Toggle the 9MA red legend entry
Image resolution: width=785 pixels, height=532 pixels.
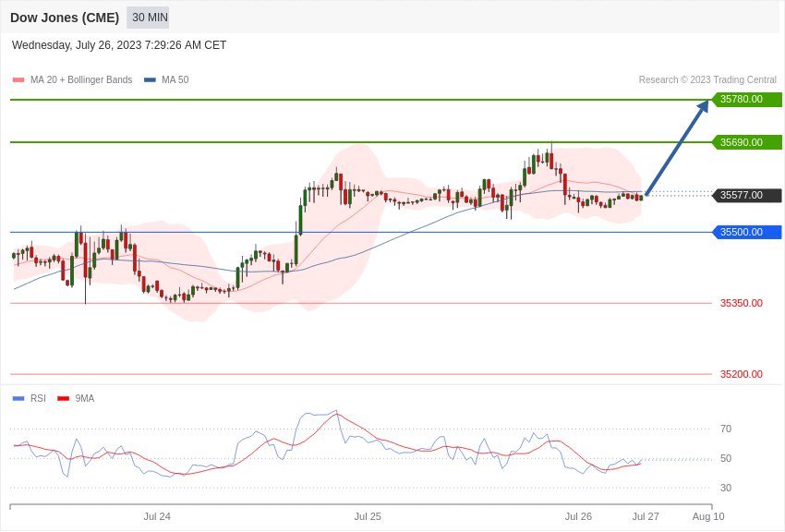click(76, 398)
